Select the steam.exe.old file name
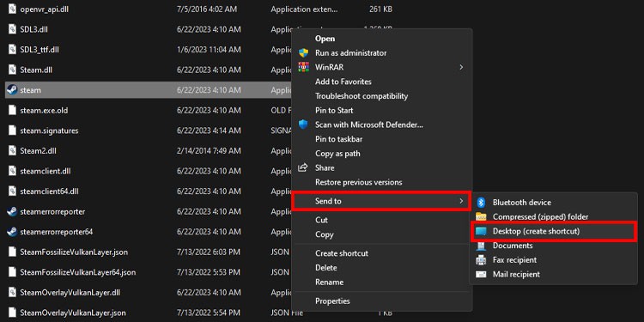The width and height of the screenshot is (644, 322). click(x=44, y=111)
